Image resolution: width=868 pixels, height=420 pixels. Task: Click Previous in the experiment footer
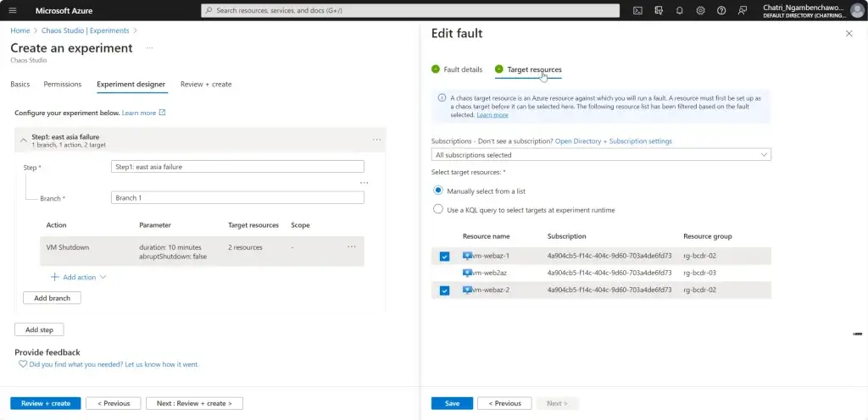coord(114,403)
